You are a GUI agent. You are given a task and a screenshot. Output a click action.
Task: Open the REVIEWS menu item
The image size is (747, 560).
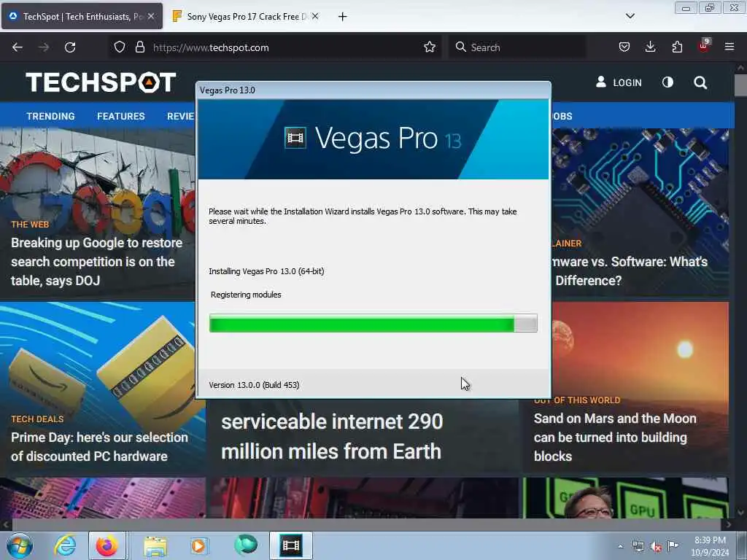181,116
